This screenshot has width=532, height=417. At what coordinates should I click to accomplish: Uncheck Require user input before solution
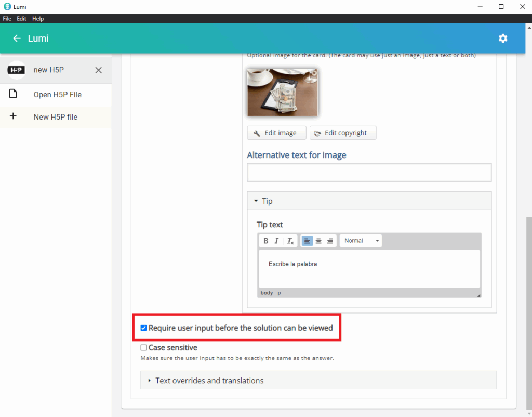pos(144,328)
